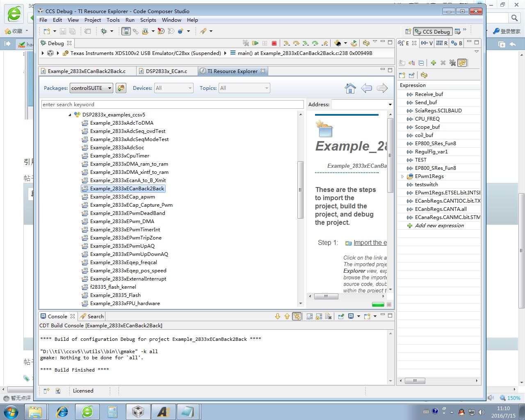Toggle Continuous Refresh in Expressions view

coord(462,63)
